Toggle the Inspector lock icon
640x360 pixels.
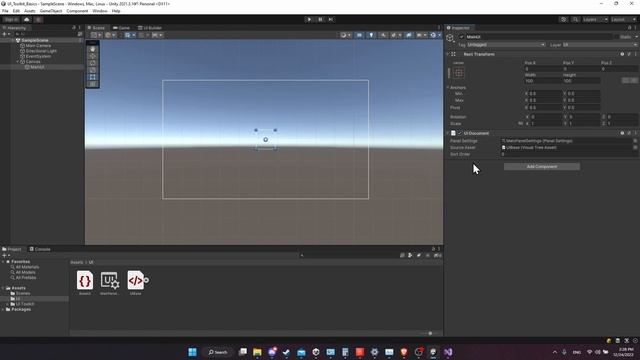click(x=629, y=28)
